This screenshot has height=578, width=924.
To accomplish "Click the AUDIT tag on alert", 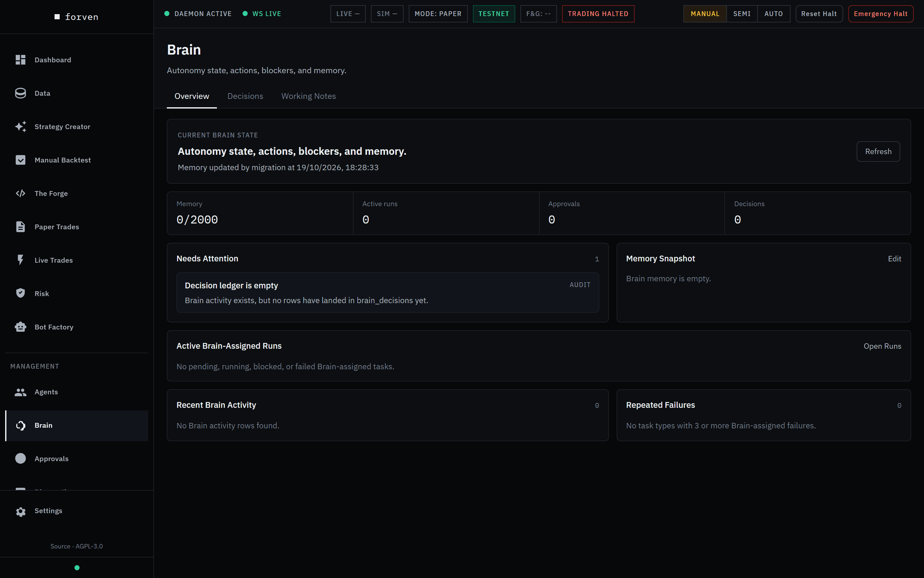I will point(580,285).
